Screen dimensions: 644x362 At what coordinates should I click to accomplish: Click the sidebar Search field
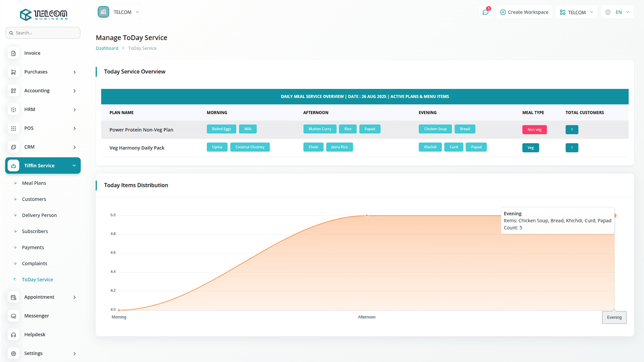pos(43,33)
